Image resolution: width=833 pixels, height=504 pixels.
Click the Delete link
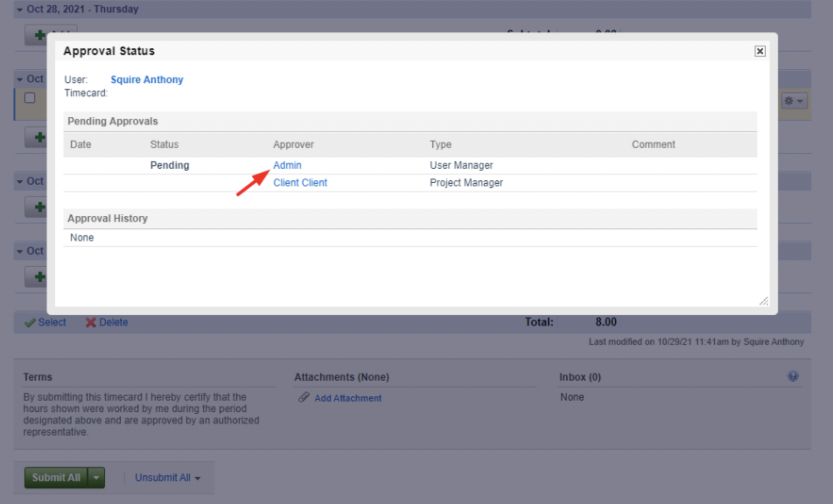click(x=113, y=322)
